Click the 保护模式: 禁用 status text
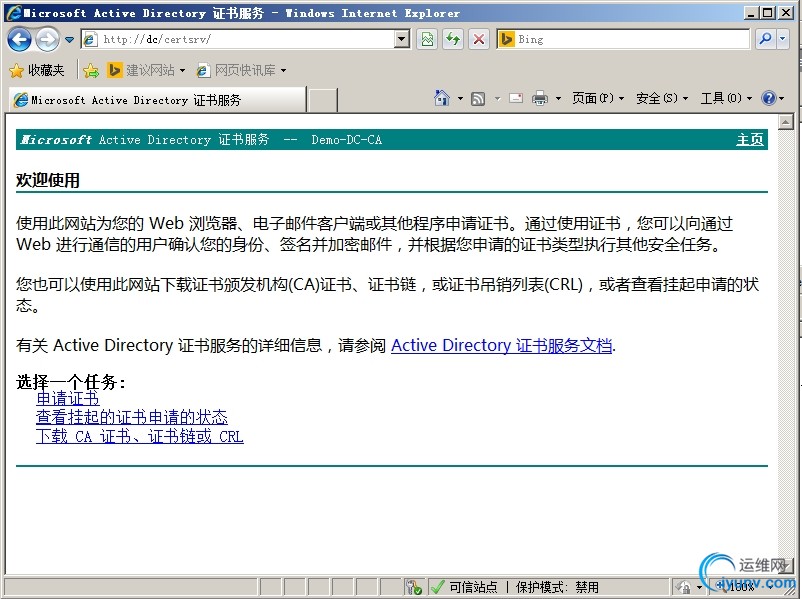 (557, 587)
